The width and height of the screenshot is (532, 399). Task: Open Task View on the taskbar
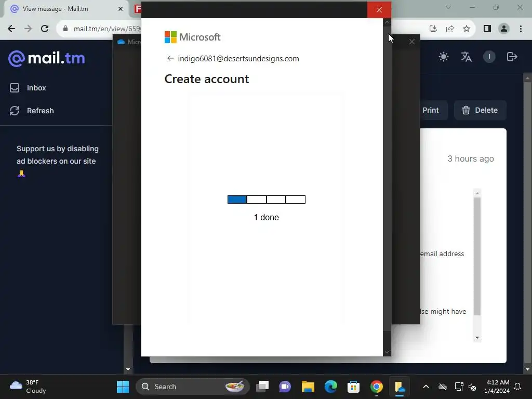coord(262,387)
